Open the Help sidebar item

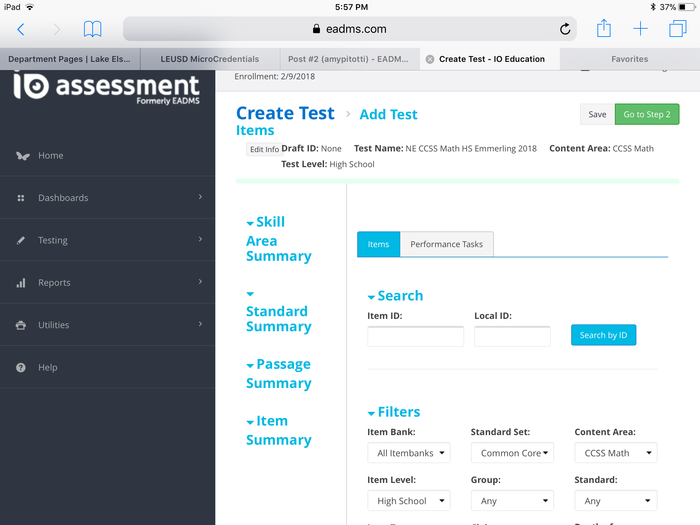pos(48,368)
